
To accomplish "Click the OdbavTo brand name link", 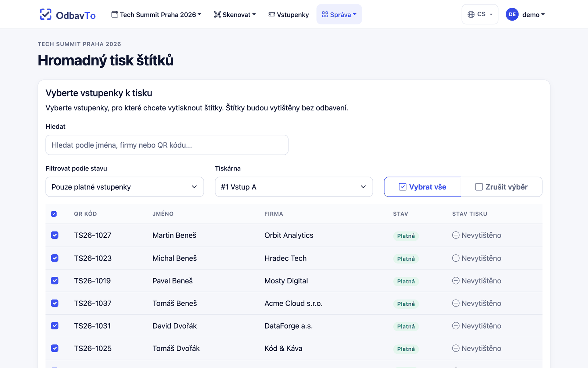I will click(76, 15).
